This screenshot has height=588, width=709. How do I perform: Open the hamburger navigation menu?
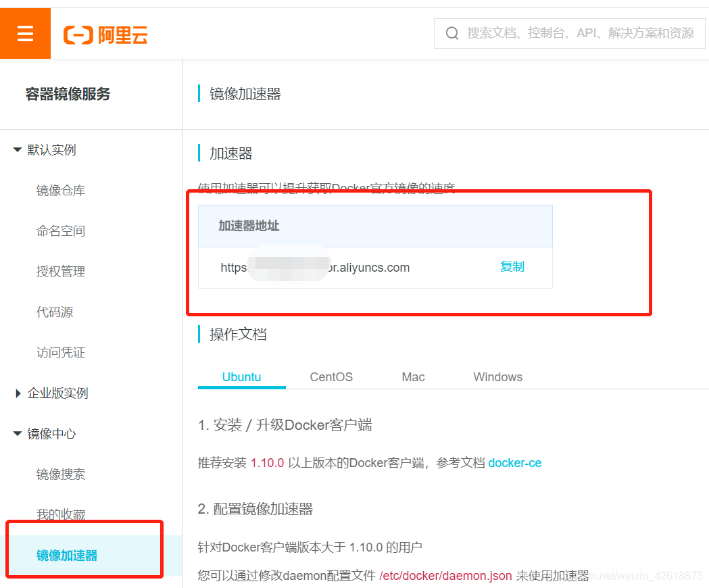25,34
